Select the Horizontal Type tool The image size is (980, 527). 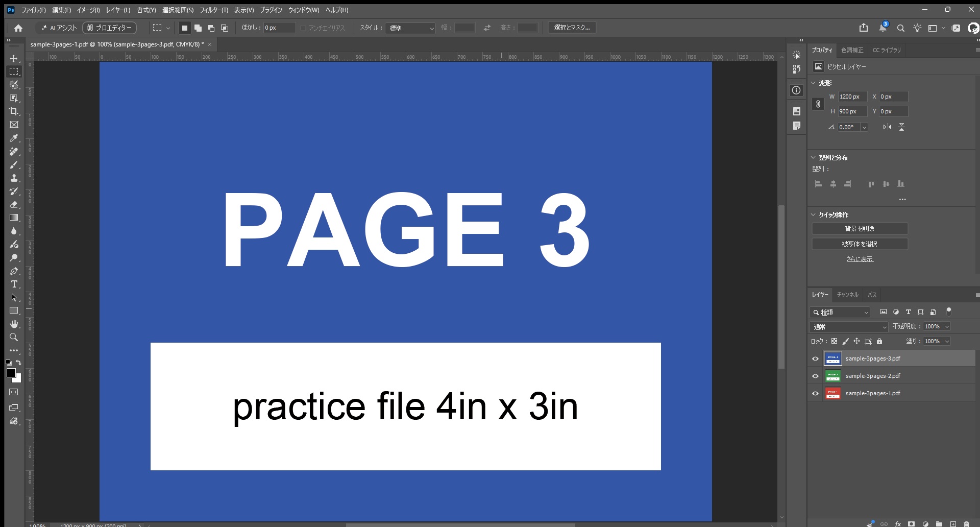pos(14,284)
